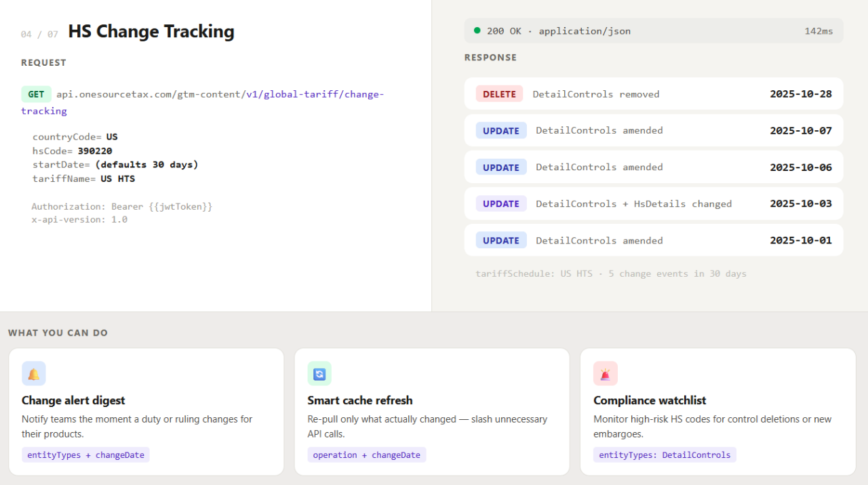Select the entityTypes + changeDate tag
This screenshot has height=485, width=868.
tap(85, 455)
